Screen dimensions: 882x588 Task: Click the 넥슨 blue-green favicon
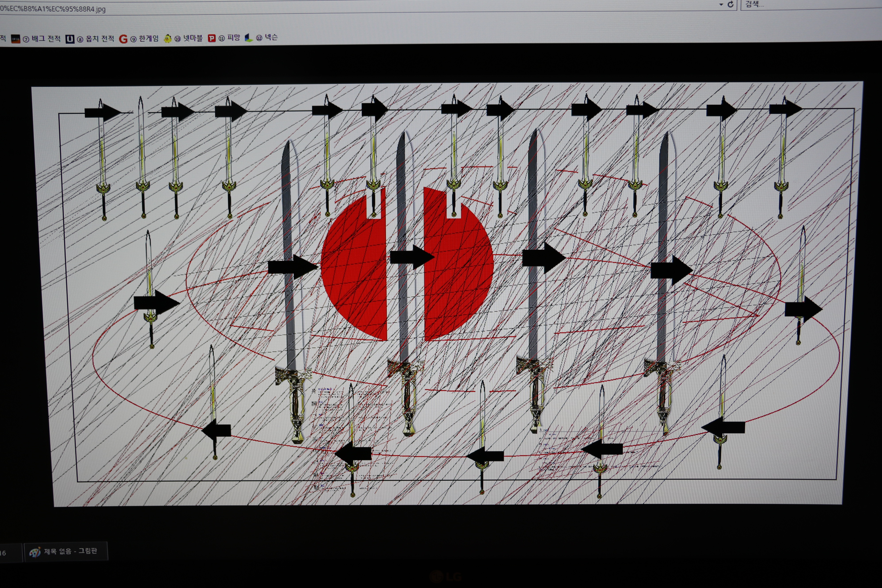[x=248, y=38]
